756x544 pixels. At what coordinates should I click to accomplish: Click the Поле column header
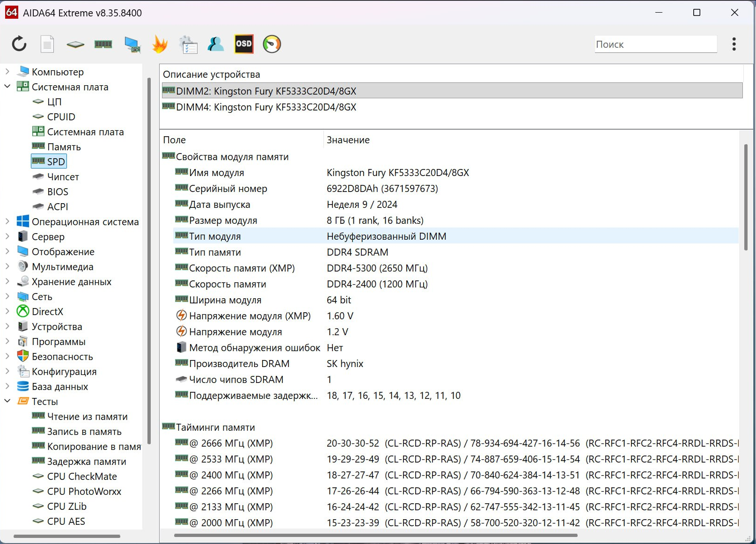(242, 140)
